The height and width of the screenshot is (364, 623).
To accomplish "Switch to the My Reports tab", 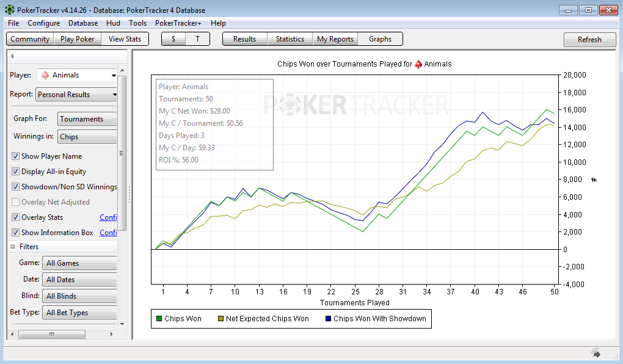I will (x=335, y=39).
